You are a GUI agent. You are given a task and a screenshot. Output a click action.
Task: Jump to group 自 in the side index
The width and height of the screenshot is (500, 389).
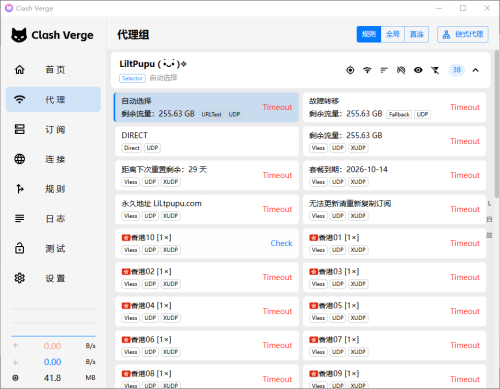tap(489, 219)
